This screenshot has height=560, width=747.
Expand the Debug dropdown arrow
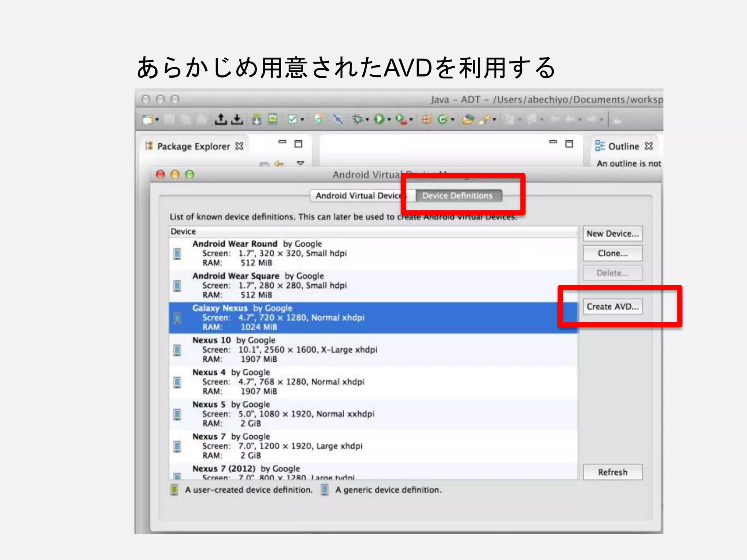367,120
